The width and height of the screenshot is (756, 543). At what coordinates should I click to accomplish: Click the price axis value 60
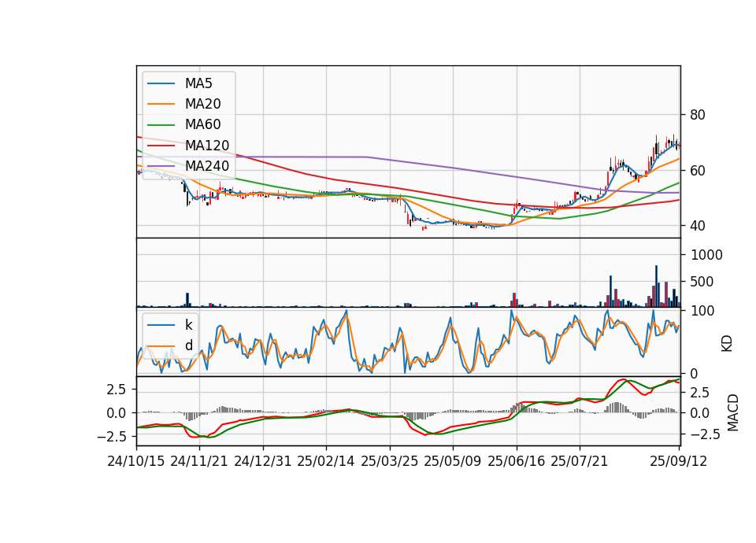[x=698, y=171]
